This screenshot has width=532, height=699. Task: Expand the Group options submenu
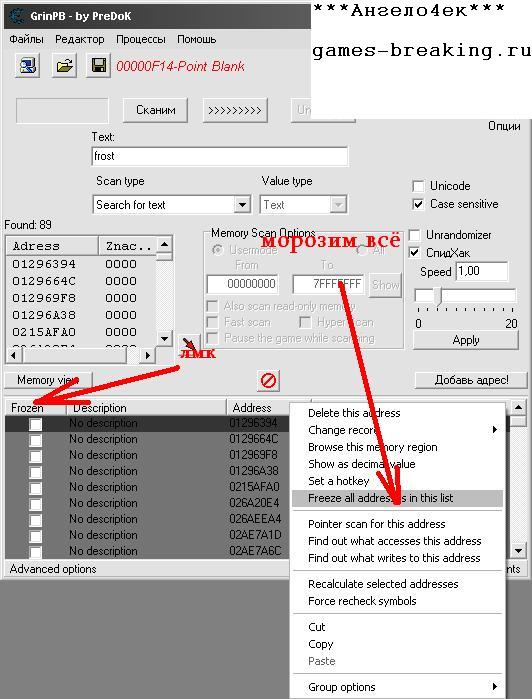coord(397,687)
